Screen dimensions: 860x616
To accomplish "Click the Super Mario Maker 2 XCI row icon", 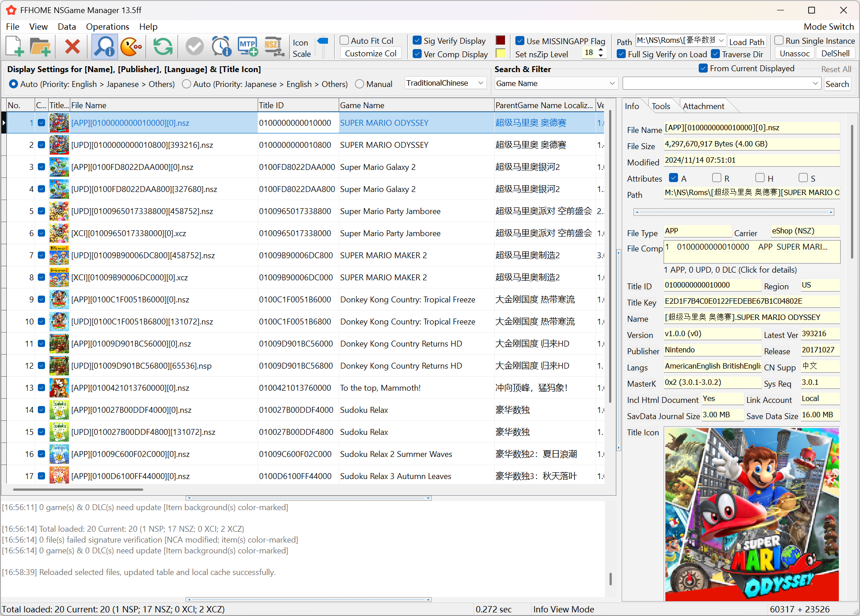I will pyautogui.click(x=59, y=278).
